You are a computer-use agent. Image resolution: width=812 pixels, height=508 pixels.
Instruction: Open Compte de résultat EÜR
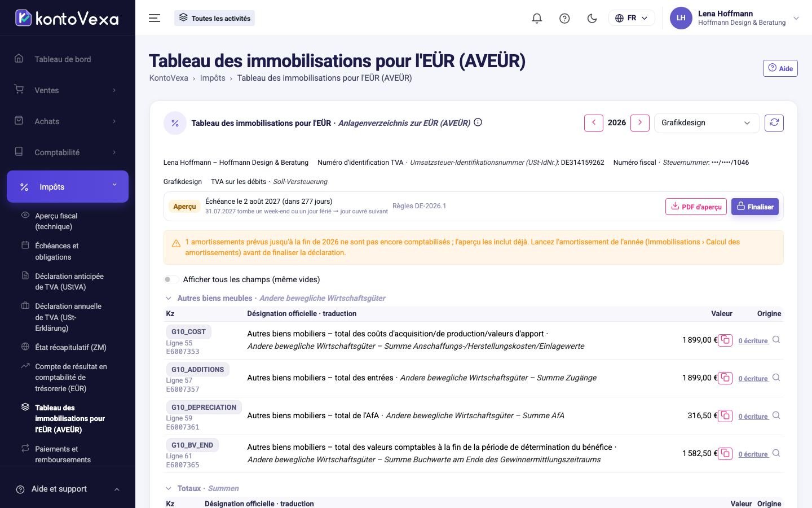(68, 378)
